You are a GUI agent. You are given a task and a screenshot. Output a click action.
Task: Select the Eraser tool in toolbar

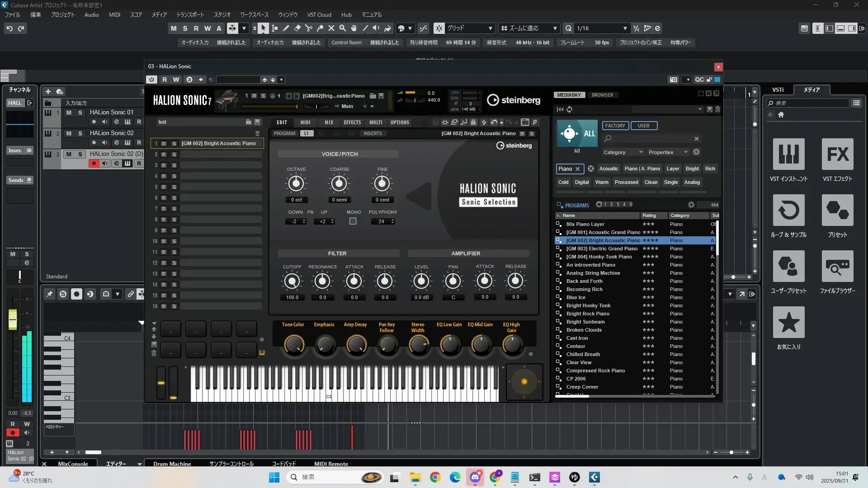297,28
